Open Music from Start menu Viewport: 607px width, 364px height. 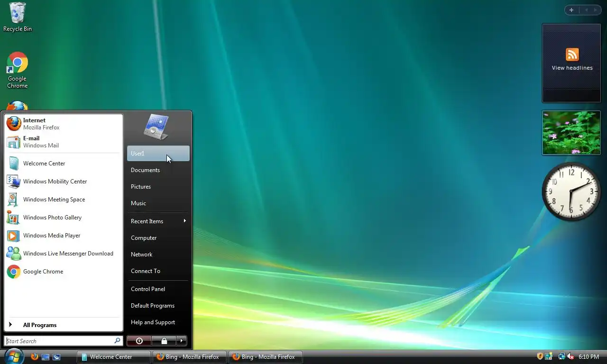click(158, 203)
